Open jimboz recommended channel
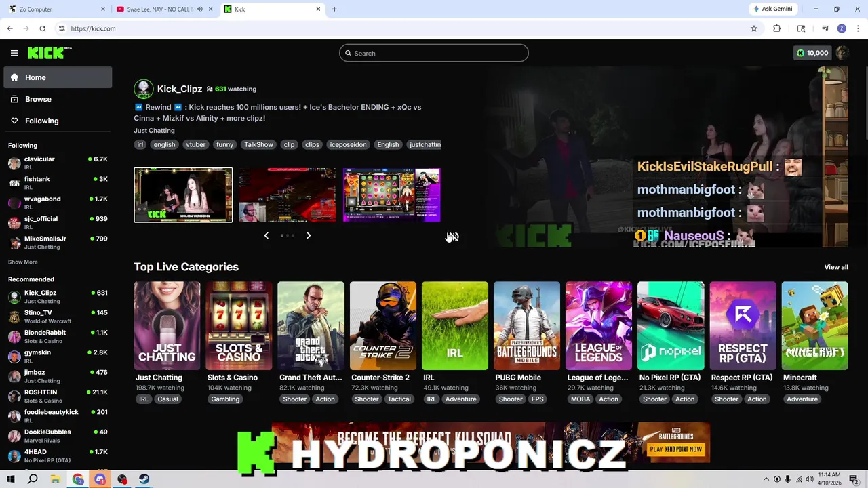The height and width of the screenshot is (488, 868). click(x=58, y=376)
